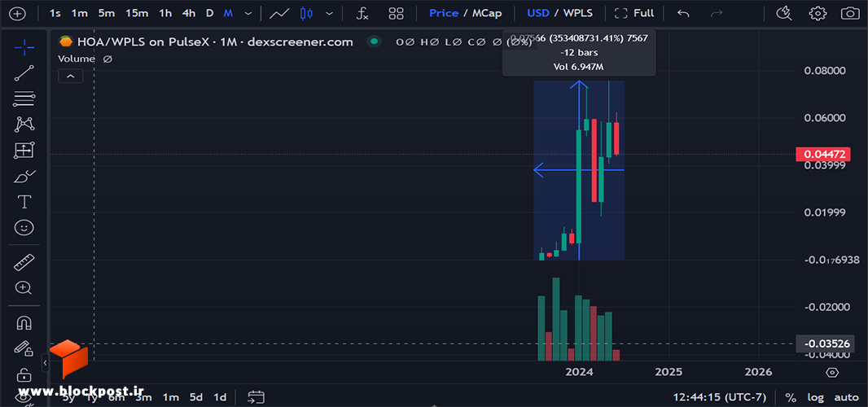This screenshot has height=407, width=868.
Task: Expand the timeframe interval dropdown
Action: [x=248, y=13]
